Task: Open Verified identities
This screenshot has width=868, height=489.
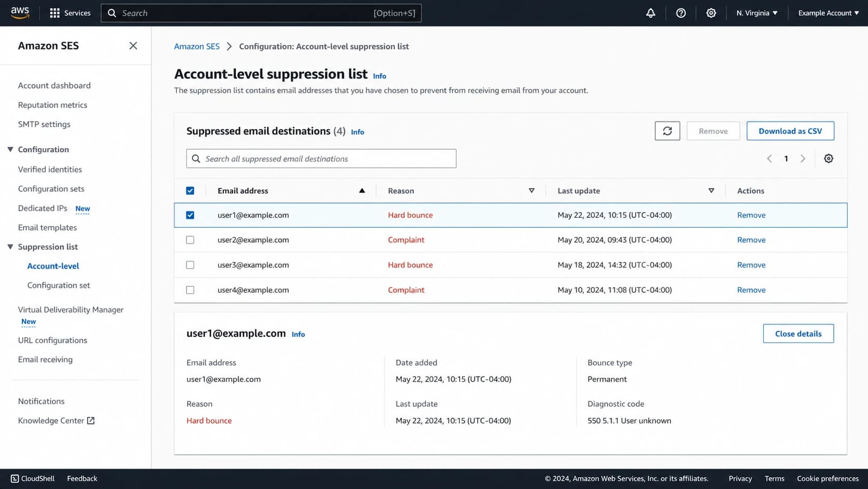Action: click(50, 169)
